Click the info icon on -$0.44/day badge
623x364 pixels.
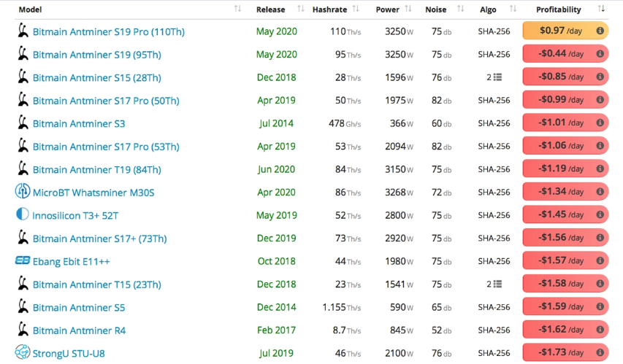pos(600,54)
